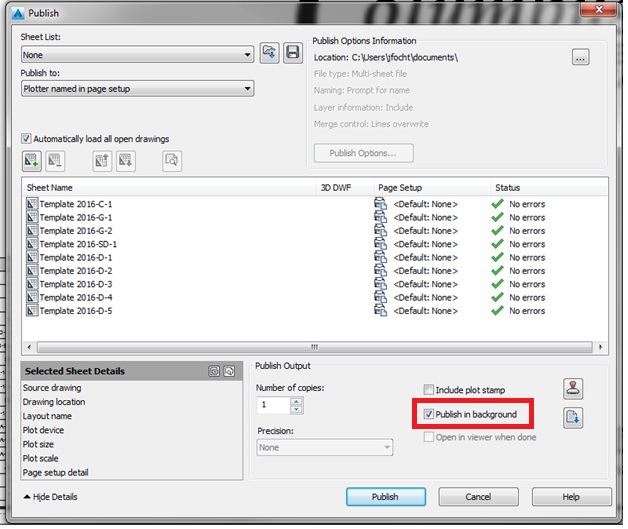Image resolution: width=628 pixels, height=529 pixels.
Task: Click the browse ellipsis button beside Location
Action: [580, 57]
